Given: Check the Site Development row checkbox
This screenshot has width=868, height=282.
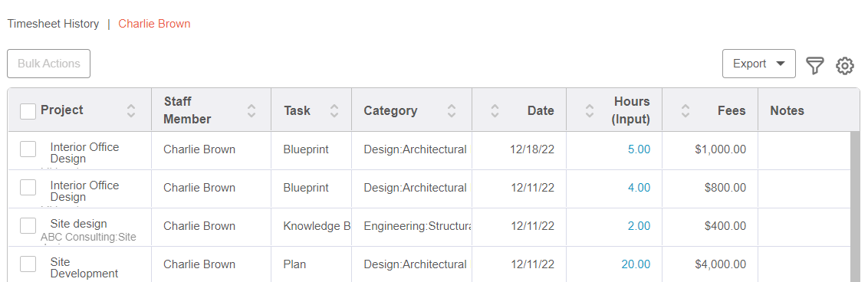Looking at the screenshot, I should tap(28, 264).
